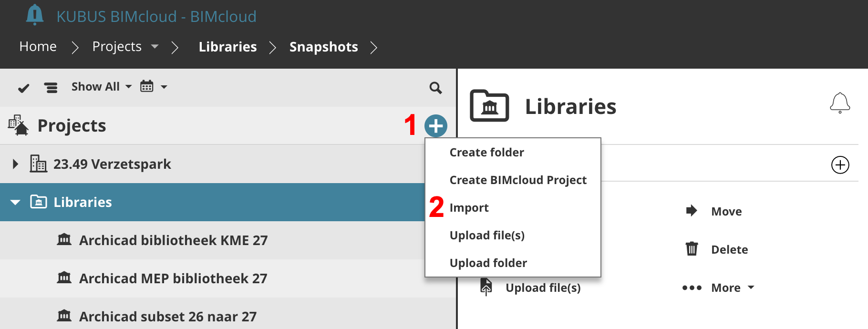Image resolution: width=868 pixels, height=329 pixels.
Task: Open the More actions dropdown arrow
Action: coord(751,288)
